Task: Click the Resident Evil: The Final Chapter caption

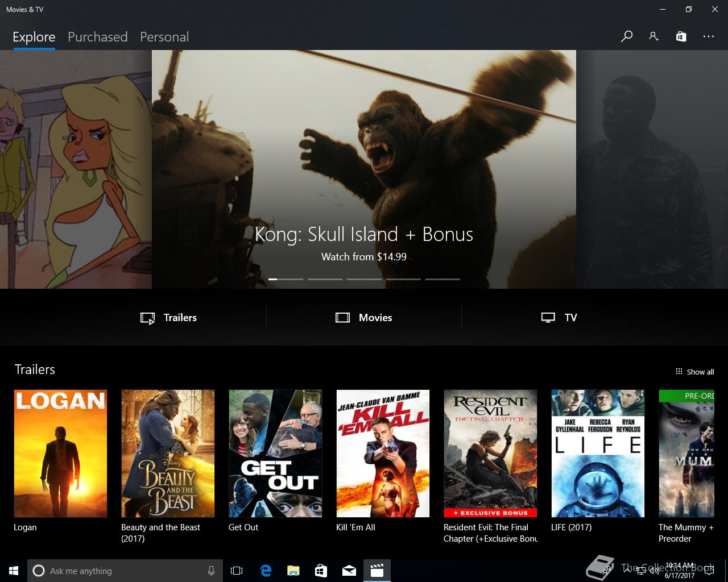Action: pyautogui.click(x=490, y=533)
